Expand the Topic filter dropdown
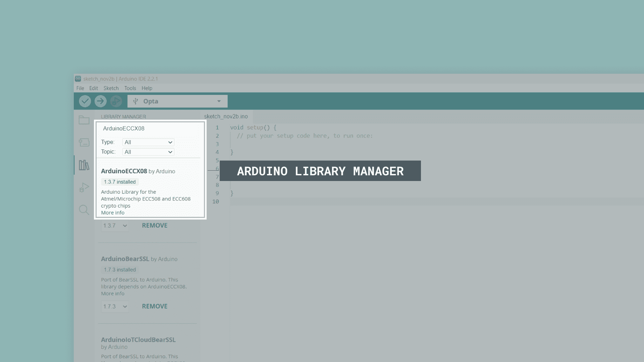Viewport: 644px width, 362px height. tap(148, 152)
